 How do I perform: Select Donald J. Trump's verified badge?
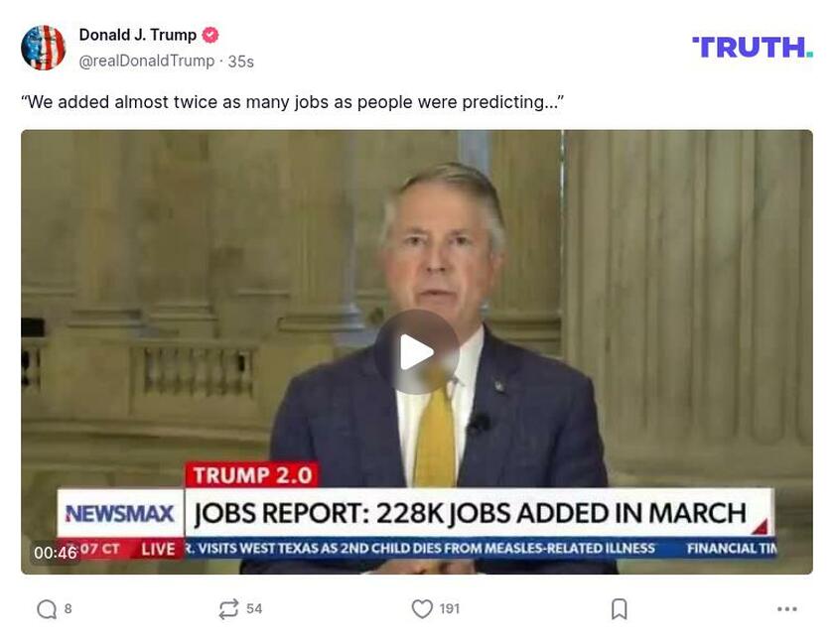pos(208,33)
